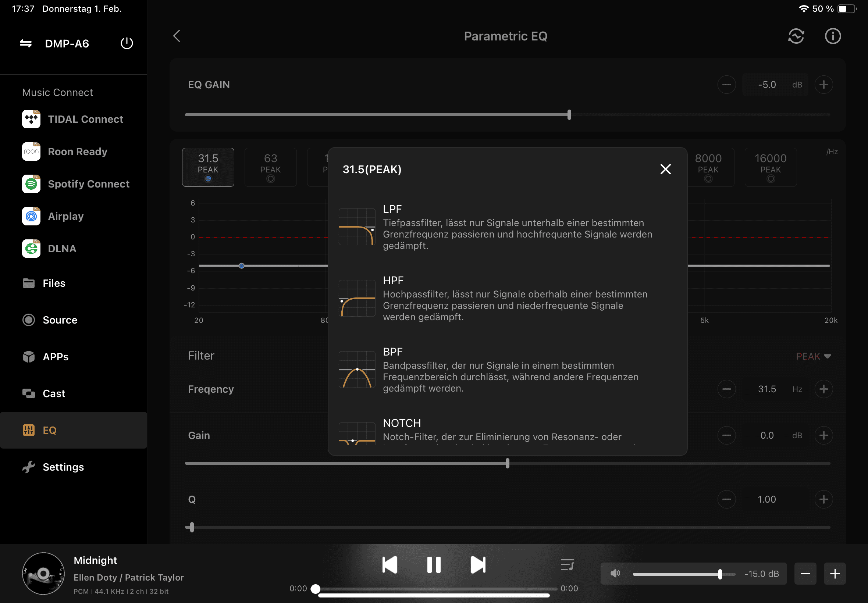Close the 31.5(PEAK) filter popup
The width and height of the screenshot is (868, 603).
pyautogui.click(x=665, y=169)
